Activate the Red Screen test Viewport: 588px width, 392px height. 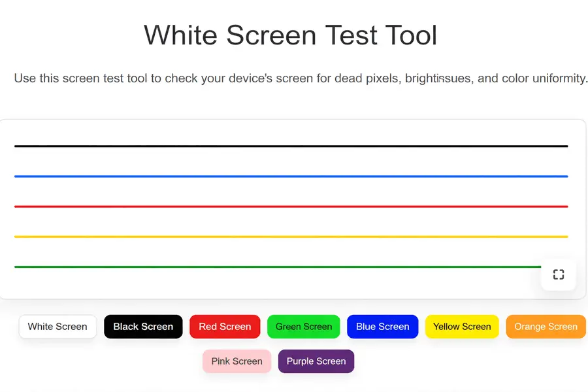(x=225, y=327)
